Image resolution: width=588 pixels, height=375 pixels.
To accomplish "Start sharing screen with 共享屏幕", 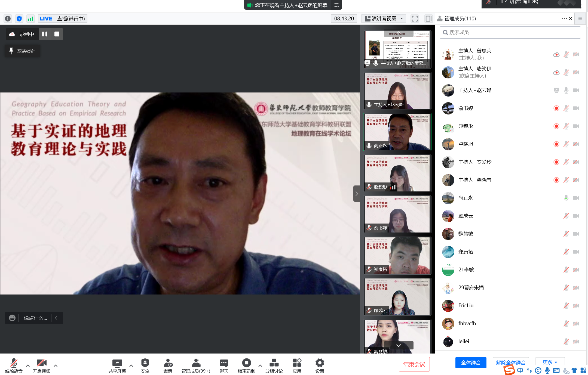I will (x=117, y=365).
